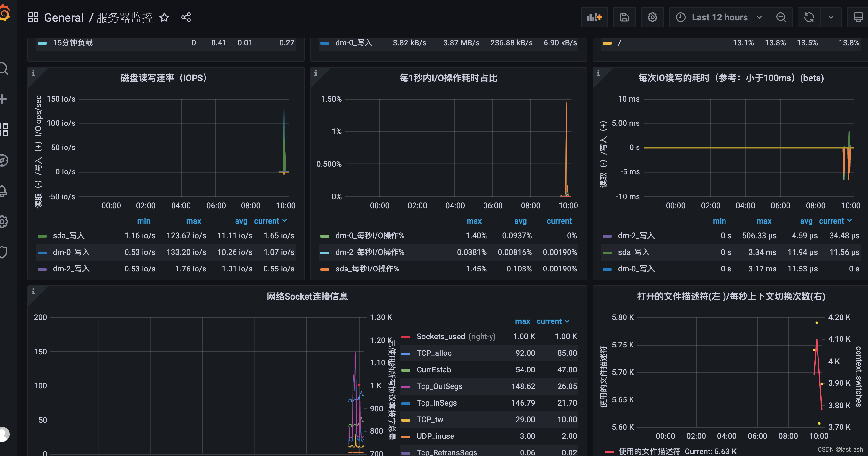The image size is (868, 456).
Task: Open the 磁盘读写速率 panel title menu
Action: (x=163, y=78)
